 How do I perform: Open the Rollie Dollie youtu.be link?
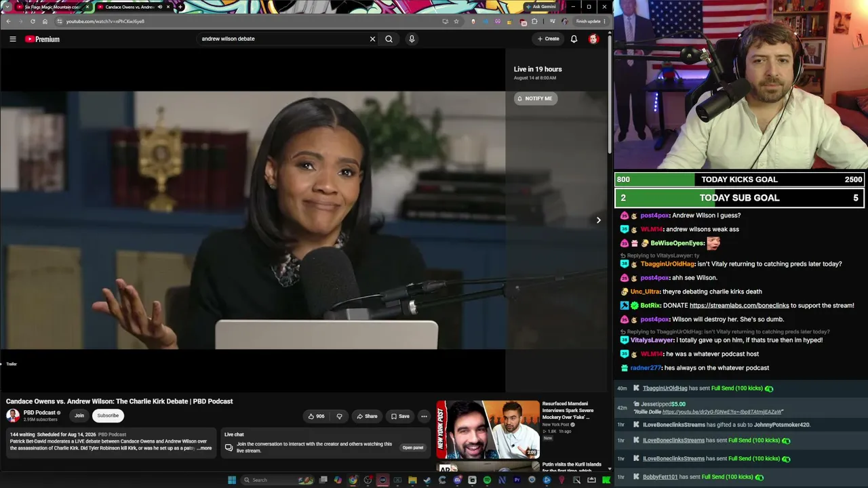pos(722,412)
